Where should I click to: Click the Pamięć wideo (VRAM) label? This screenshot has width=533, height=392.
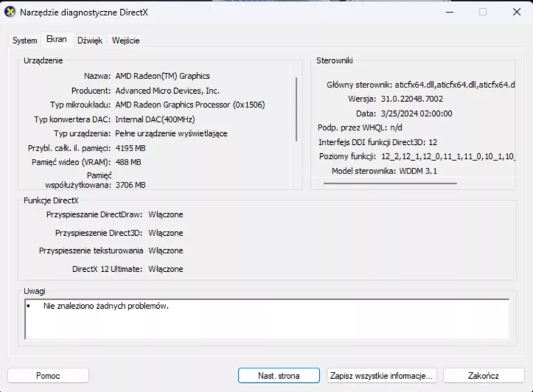(71, 162)
